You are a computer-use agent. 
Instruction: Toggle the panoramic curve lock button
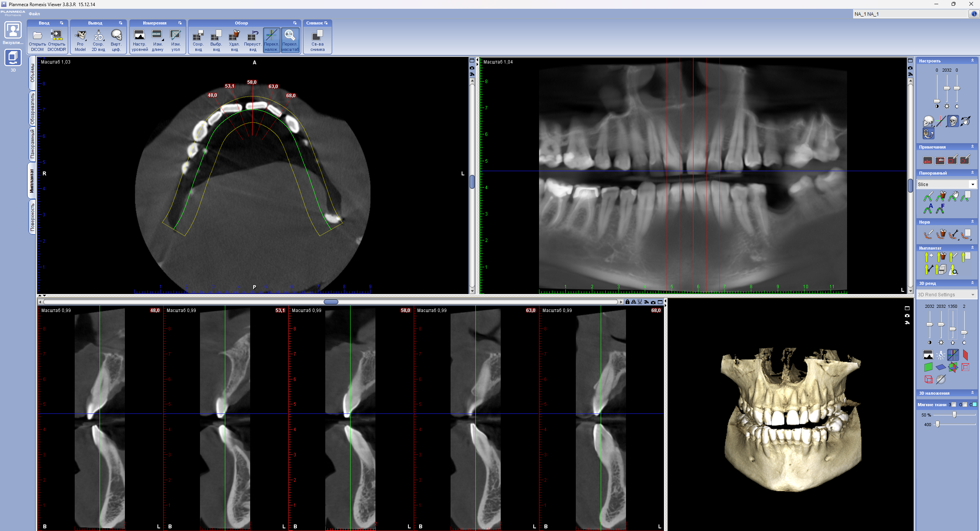pos(928,134)
